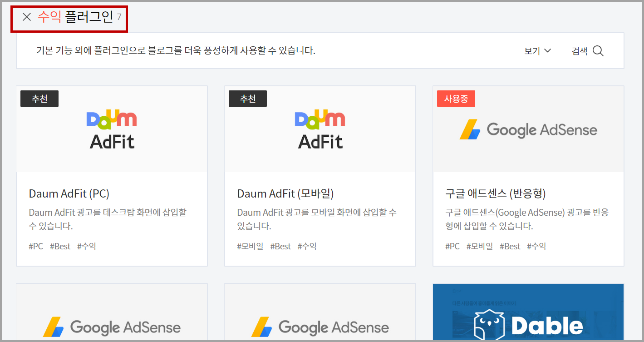The width and height of the screenshot is (644, 342).
Task: Click #수익 tag under Daum AdFit (모바일)
Action: click(307, 246)
